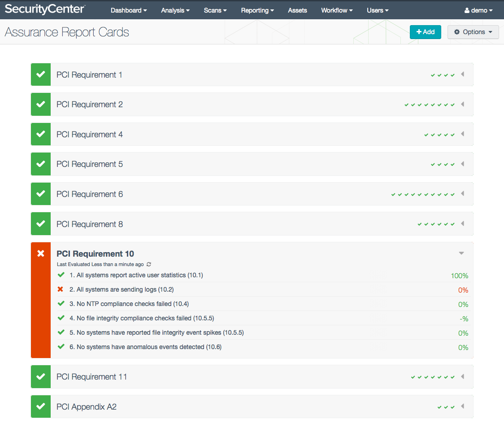Click the PCI Requirement 8 card title
The width and height of the screenshot is (504, 424).
pyautogui.click(x=90, y=224)
